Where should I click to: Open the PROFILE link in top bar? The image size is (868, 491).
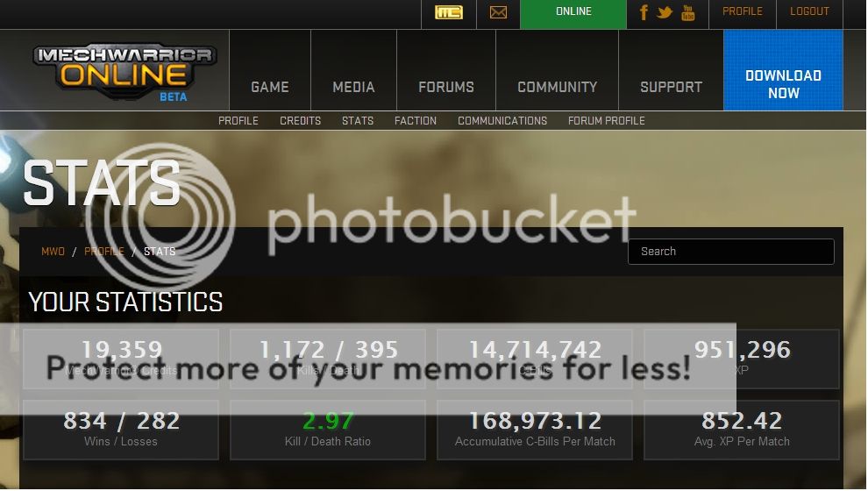[743, 11]
